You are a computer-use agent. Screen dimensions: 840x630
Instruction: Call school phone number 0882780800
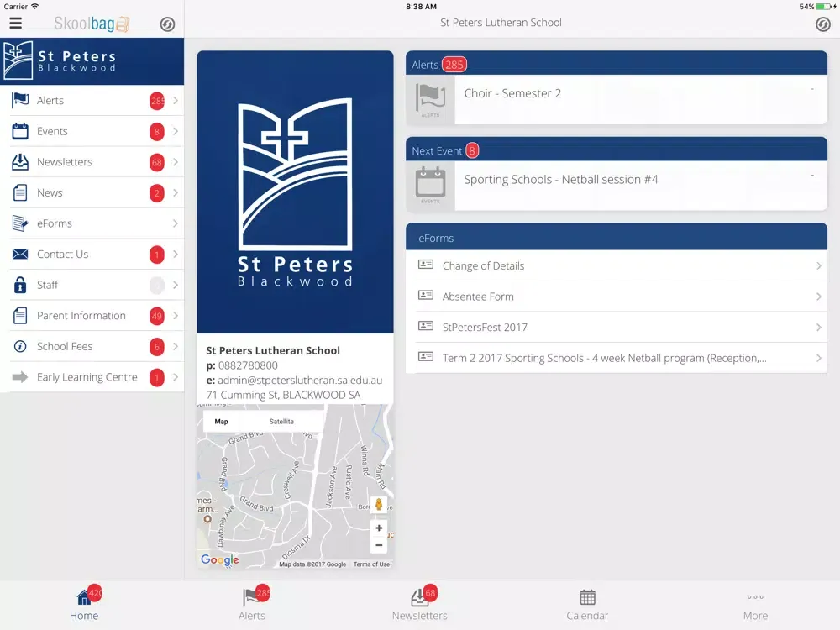pos(248,365)
